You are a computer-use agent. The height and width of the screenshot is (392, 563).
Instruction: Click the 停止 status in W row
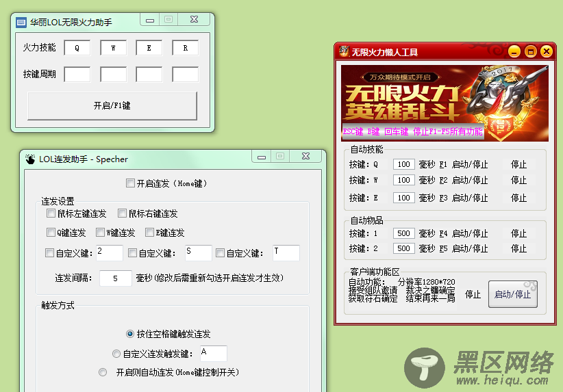519,180
